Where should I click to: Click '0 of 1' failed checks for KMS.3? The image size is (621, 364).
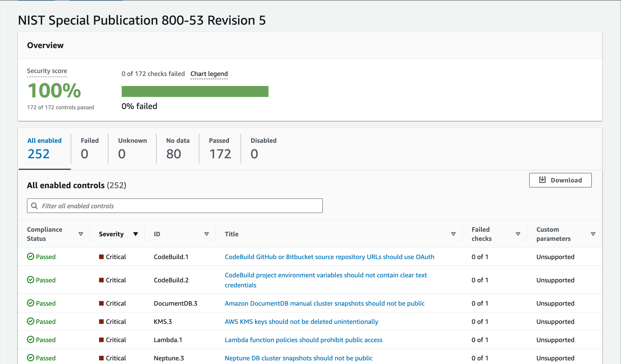(480, 321)
